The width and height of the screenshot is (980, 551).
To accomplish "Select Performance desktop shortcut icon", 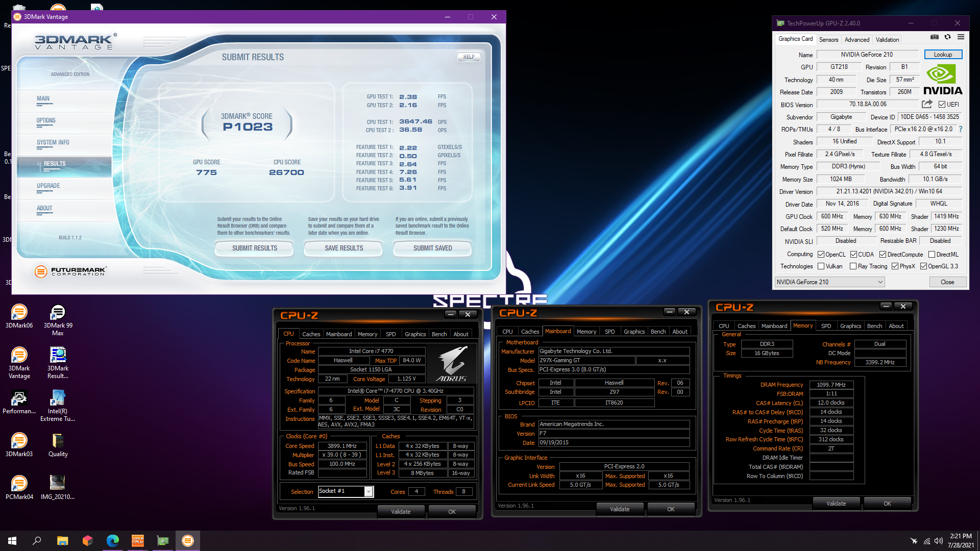I will 19,403.
